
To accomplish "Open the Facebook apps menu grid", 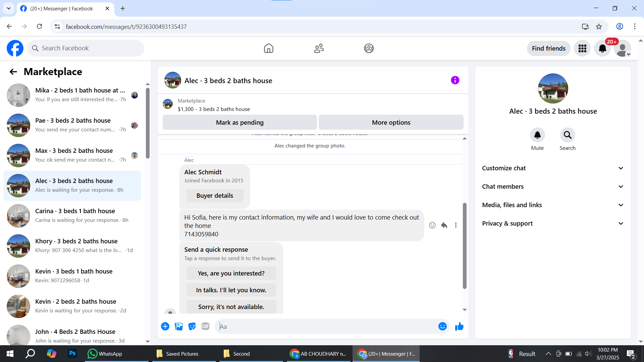I will point(582,48).
